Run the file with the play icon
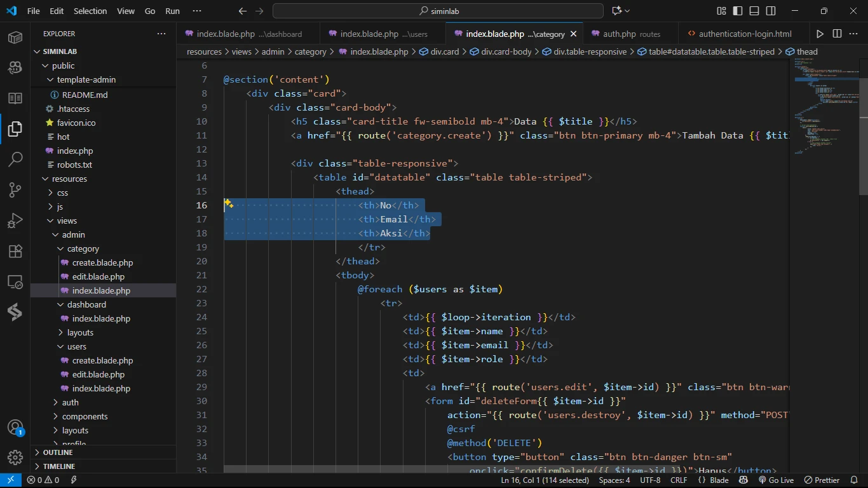Viewport: 868px width, 488px height. click(820, 34)
